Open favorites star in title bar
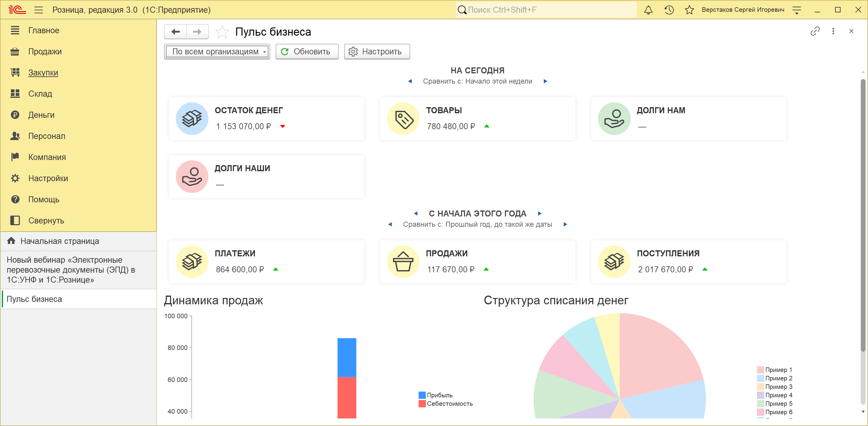 689,10
